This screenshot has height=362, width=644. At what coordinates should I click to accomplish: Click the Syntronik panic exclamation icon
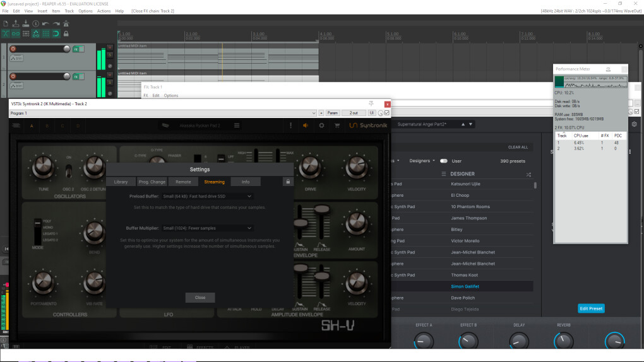(x=291, y=126)
